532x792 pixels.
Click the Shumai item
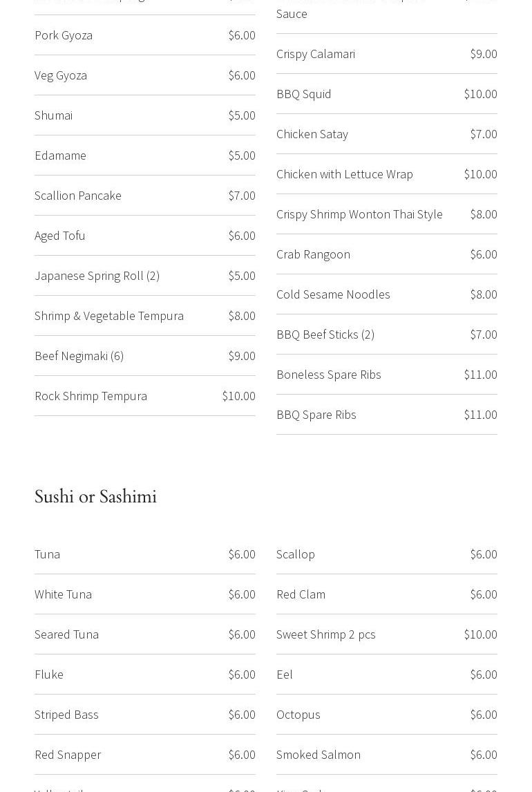click(x=54, y=115)
